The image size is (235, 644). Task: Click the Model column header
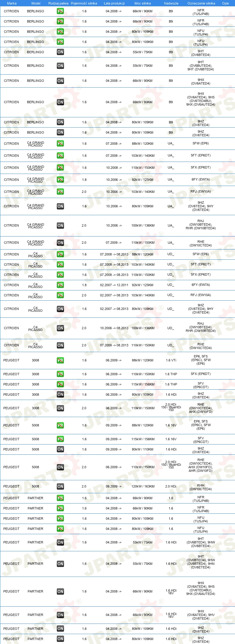click(36, 3)
